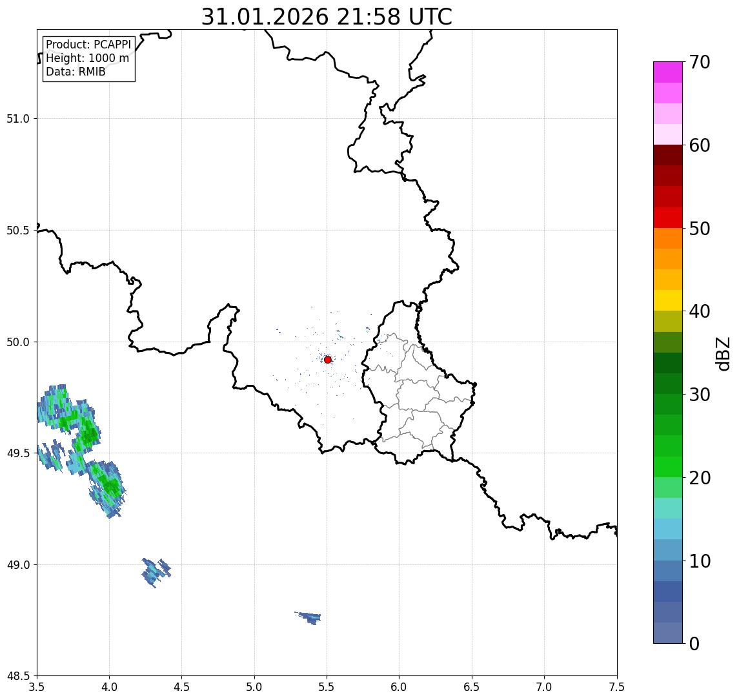Click the 'Height: 1000 m' label
Viewport: 739px width, 700px height.
[x=87, y=59]
